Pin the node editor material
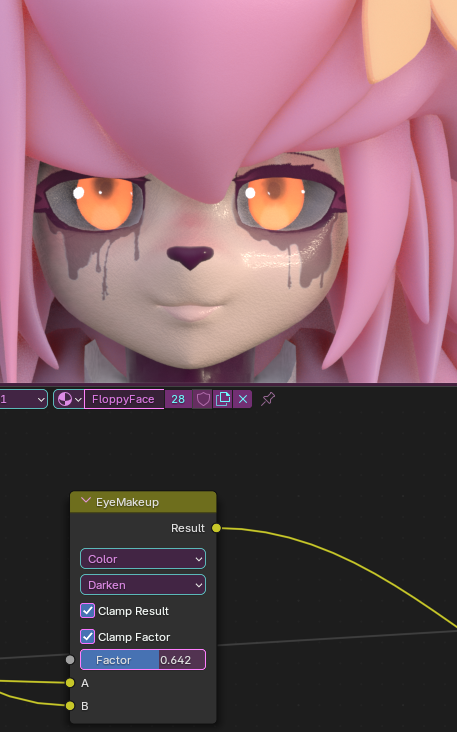457x732 pixels. [268, 399]
